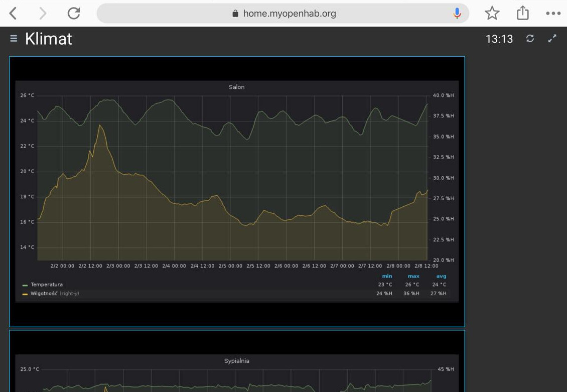The height and width of the screenshot is (392, 567).
Task: Sort legend by the min column
Action: point(387,276)
